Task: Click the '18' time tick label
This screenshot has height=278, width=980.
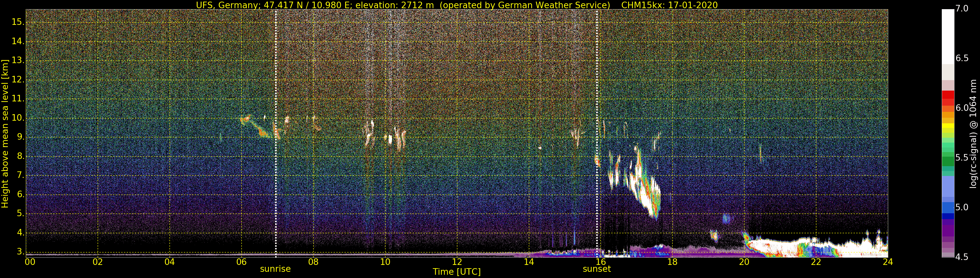Action: pyautogui.click(x=672, y=262)
